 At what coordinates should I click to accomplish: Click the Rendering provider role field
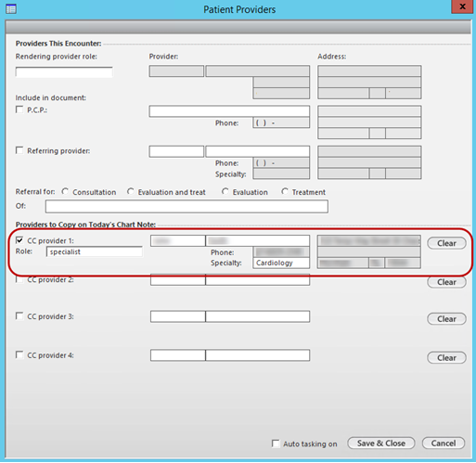click(x=64, y=71)
